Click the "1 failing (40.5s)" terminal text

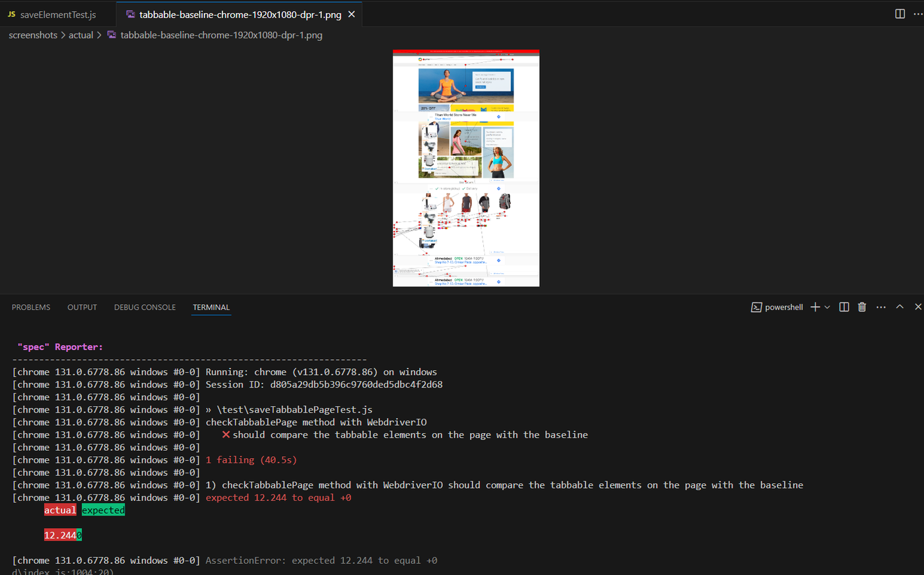tap(251, 459)
